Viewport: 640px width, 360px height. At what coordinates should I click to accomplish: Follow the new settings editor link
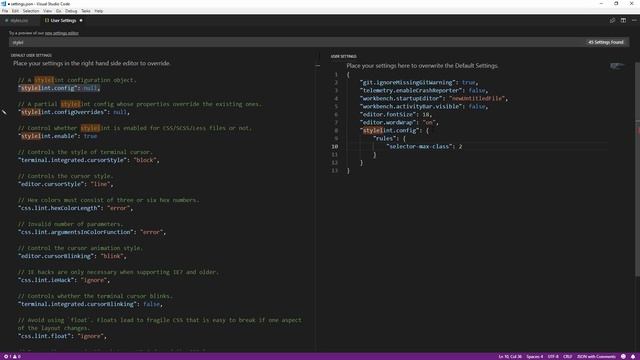pos(62,33)
